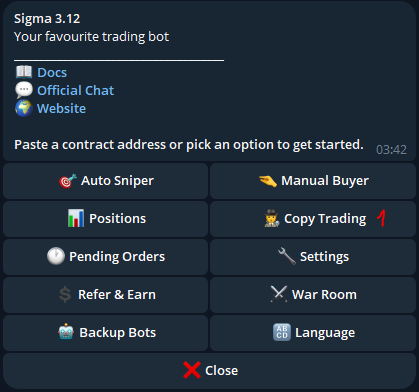Click the clock icon on Pending Orders

tap(56, 256)
